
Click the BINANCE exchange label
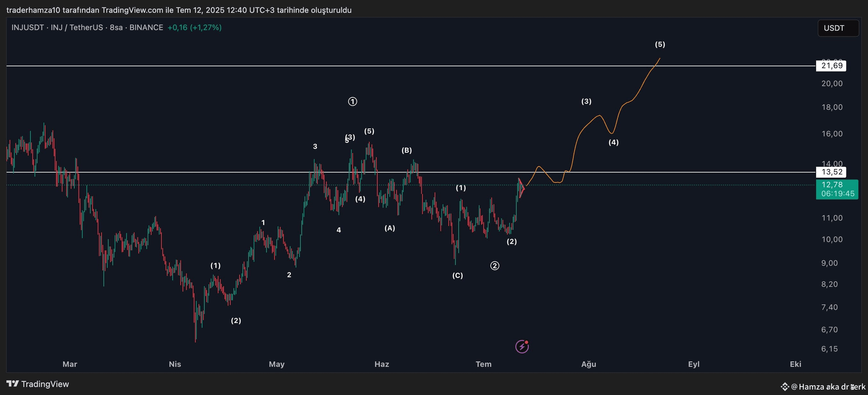[146, 28]
